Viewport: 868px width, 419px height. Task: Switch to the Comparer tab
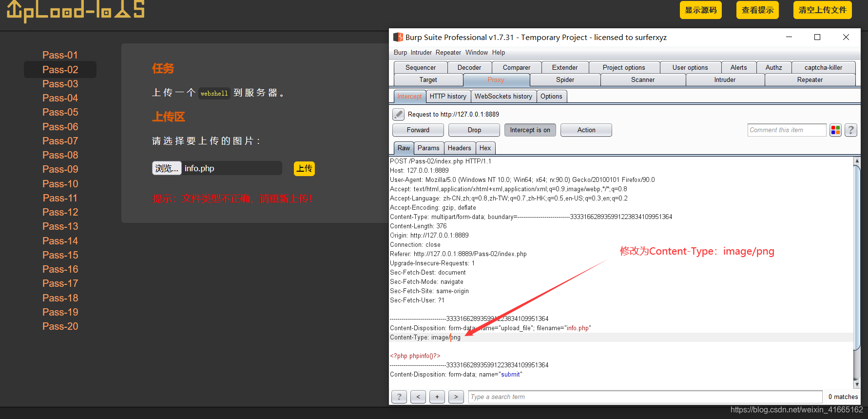[x=517, y=67]
